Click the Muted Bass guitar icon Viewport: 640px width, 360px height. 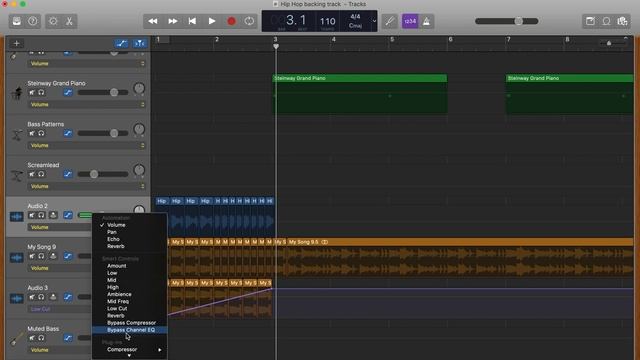click(17, 338)
